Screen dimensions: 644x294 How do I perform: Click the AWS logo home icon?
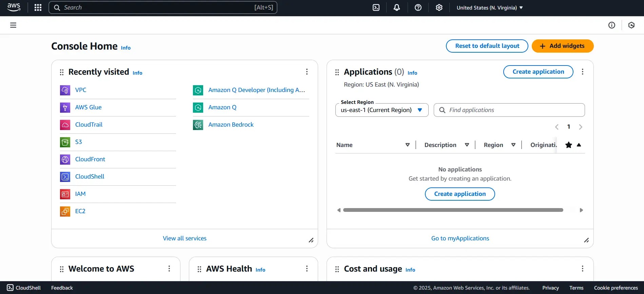tap(14, 7)
